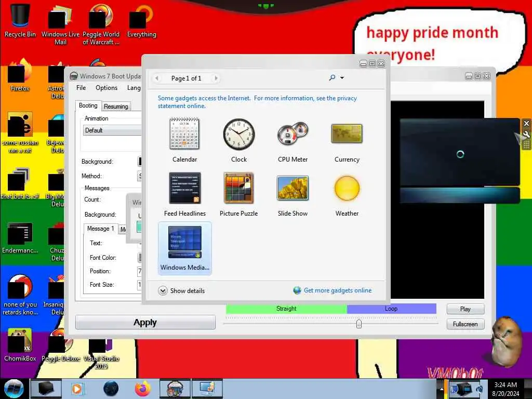Select the Calendar gadget
The image size is (532, 399).
pyautogui.click(x=184, y=140)
